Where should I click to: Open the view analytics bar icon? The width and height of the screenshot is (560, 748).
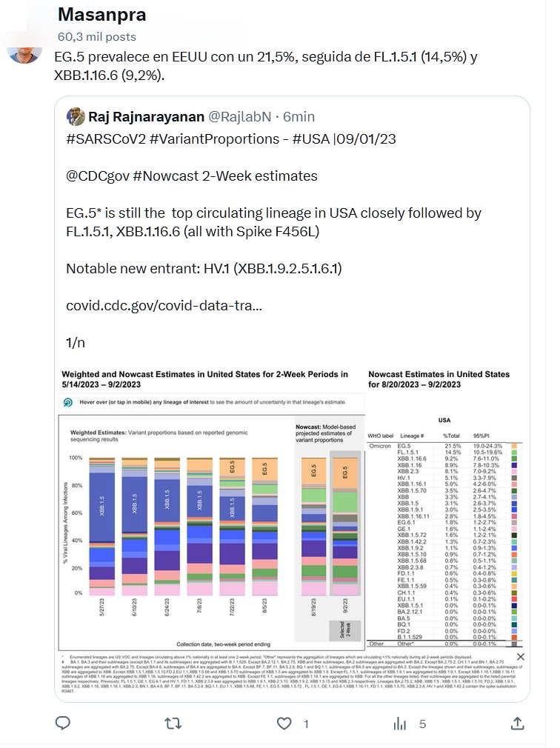click(x=399, y=724)
